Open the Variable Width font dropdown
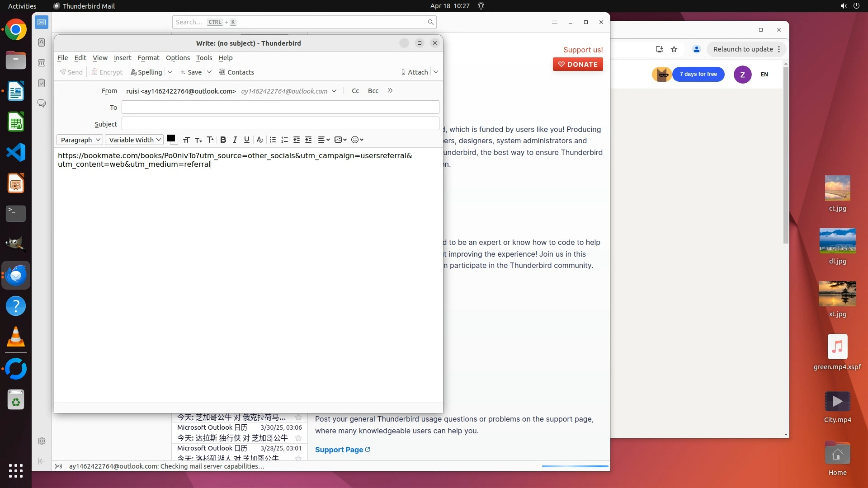868x488 pixels. coord(134,140)
